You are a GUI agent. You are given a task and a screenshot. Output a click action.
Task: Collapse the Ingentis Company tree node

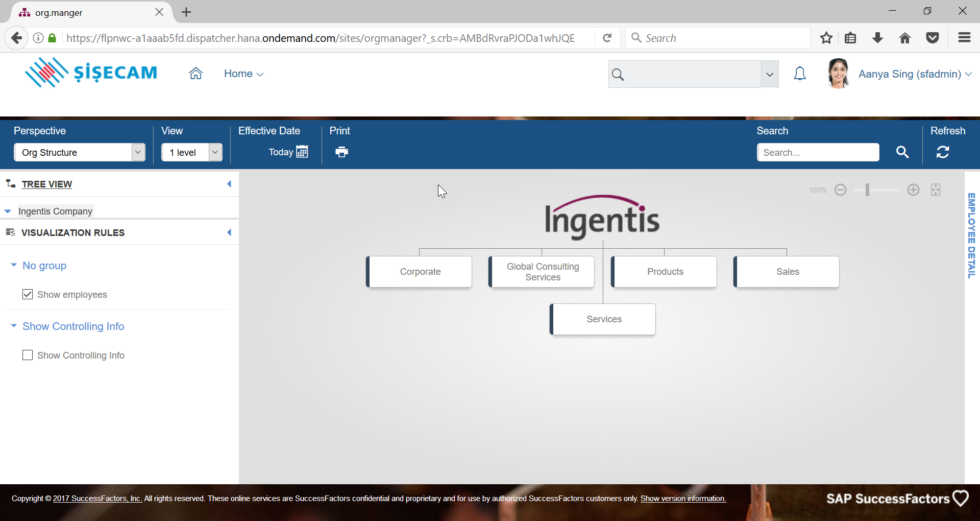click(x=8, y=211)
